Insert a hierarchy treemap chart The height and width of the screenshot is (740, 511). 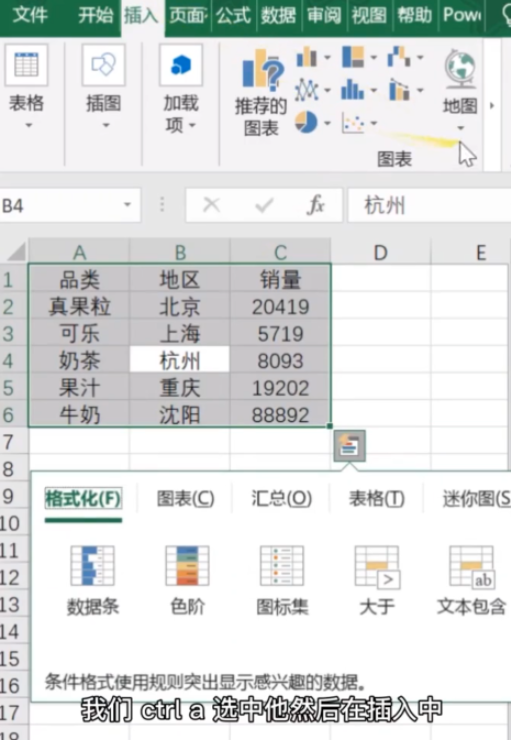tap(353, 58)
